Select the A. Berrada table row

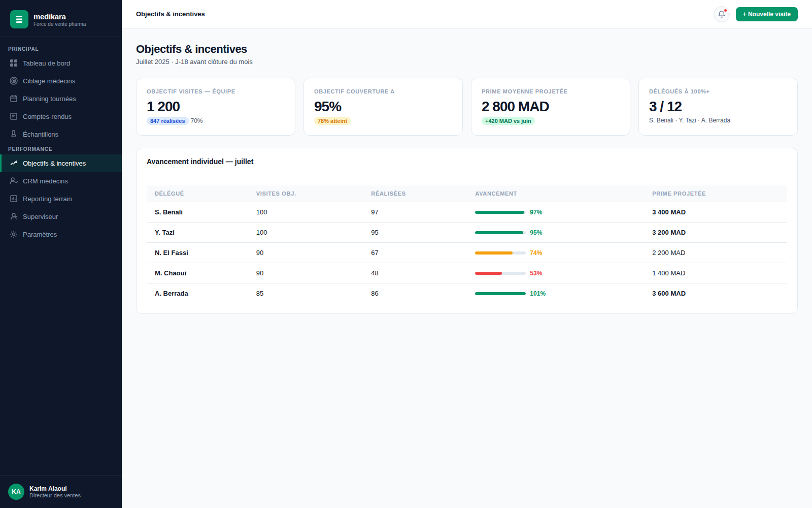pos(467,294)
